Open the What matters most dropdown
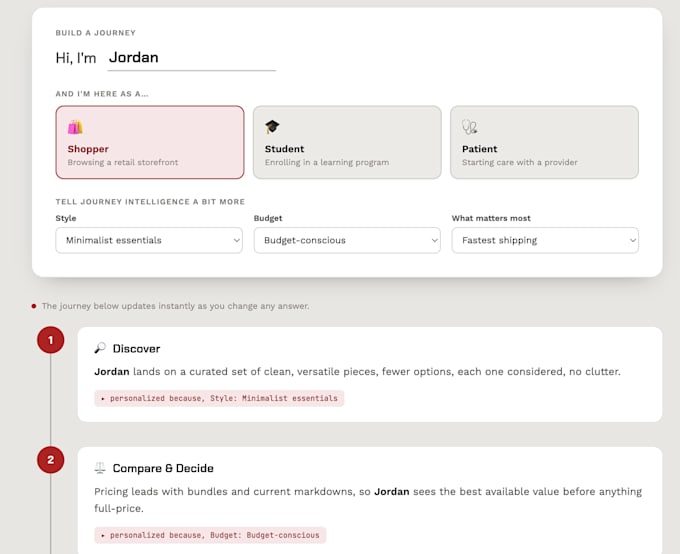The height and width of the screenshot is (554, 680). [545, 240]
